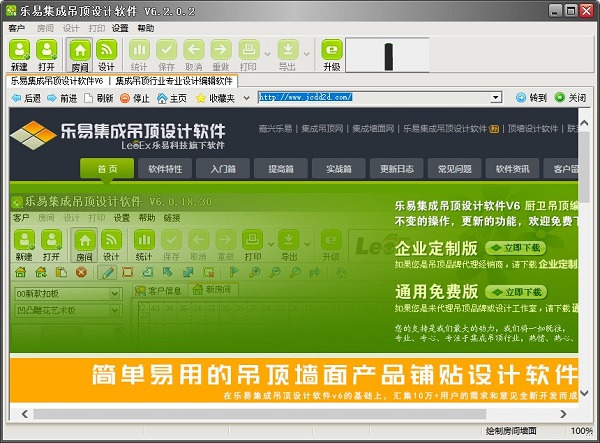
Task: Open 软件特性 in the website navigation
Action: (165, 168)
